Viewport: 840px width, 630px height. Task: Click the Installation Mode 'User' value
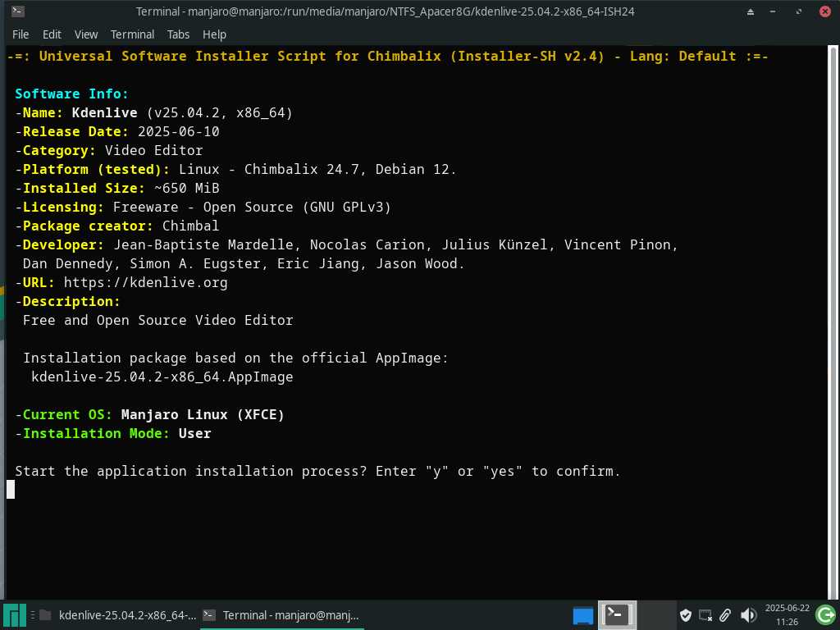click(194, 433)
